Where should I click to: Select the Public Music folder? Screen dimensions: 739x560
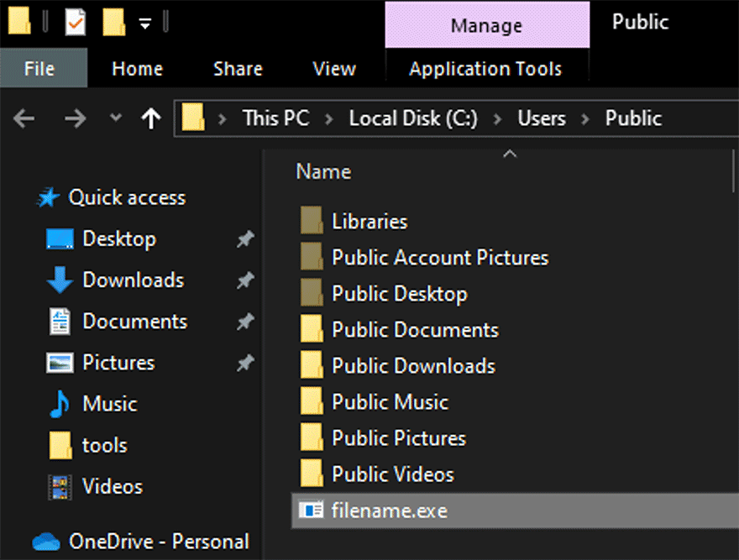(x=390, y=402)
